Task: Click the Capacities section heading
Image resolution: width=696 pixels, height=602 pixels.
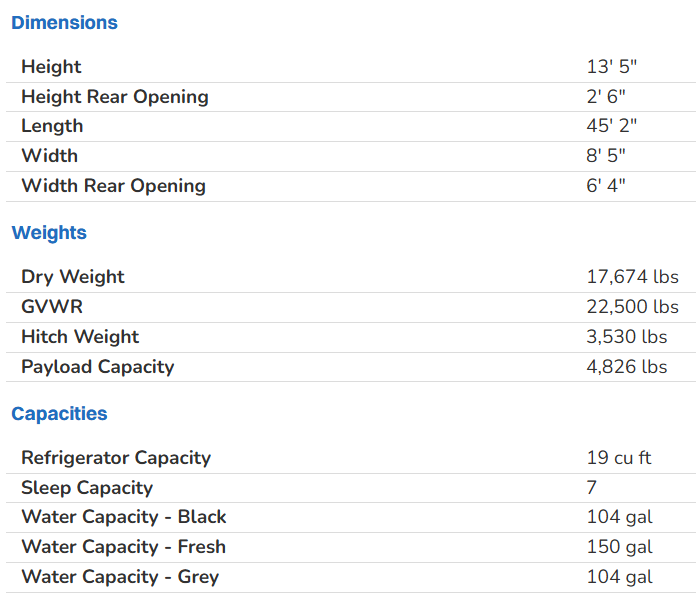Action: pyautogui.click(x=59, y=413)
